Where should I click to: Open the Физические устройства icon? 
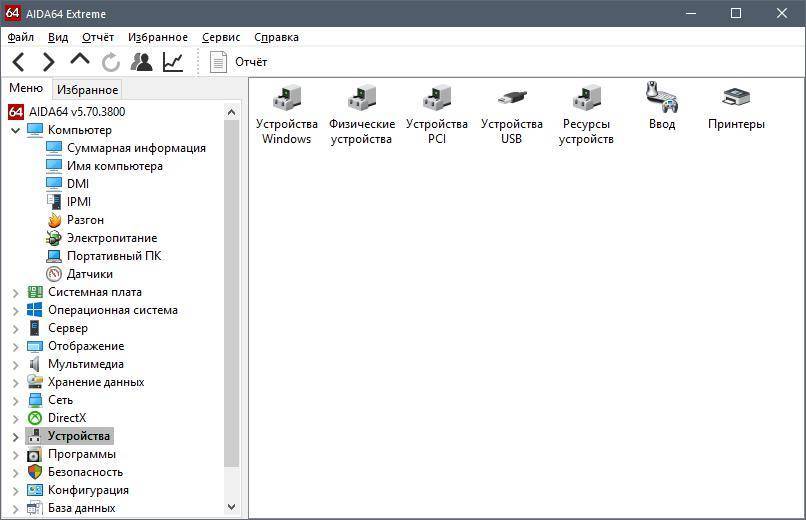click(x=361, y=115)
